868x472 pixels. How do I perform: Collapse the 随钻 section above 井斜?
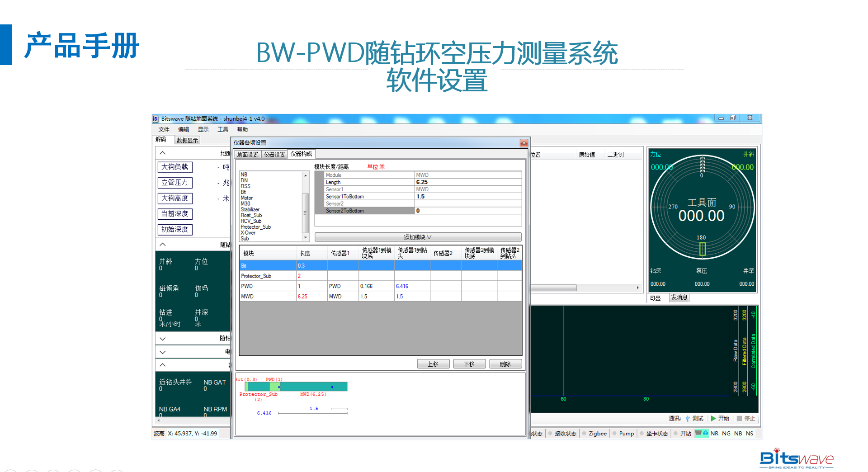point(163,245)
